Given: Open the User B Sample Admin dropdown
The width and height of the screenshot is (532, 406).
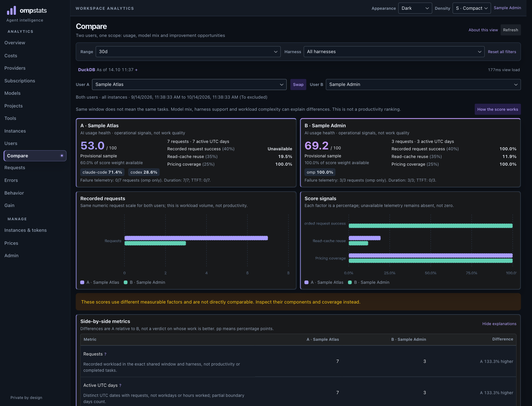Looking at the screenshot, I should [x=423, y=84].
